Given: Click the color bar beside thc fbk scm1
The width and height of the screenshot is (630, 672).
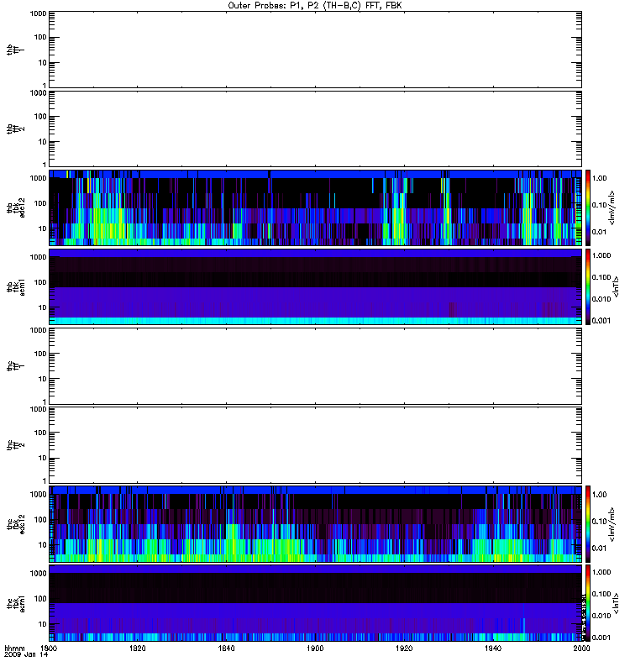Looking at the screenshot, I should (x=588, y=603).
